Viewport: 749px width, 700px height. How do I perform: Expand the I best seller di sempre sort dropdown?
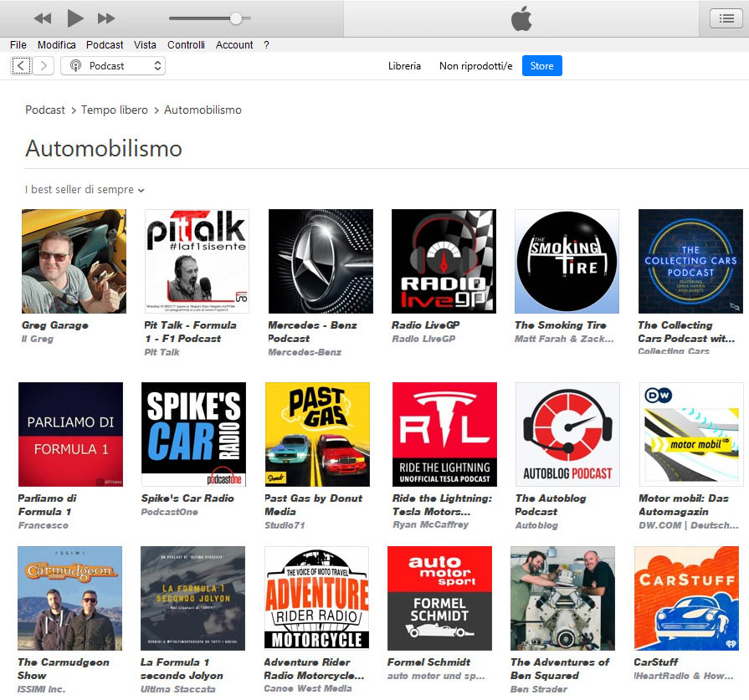click(x=85, y=190)
